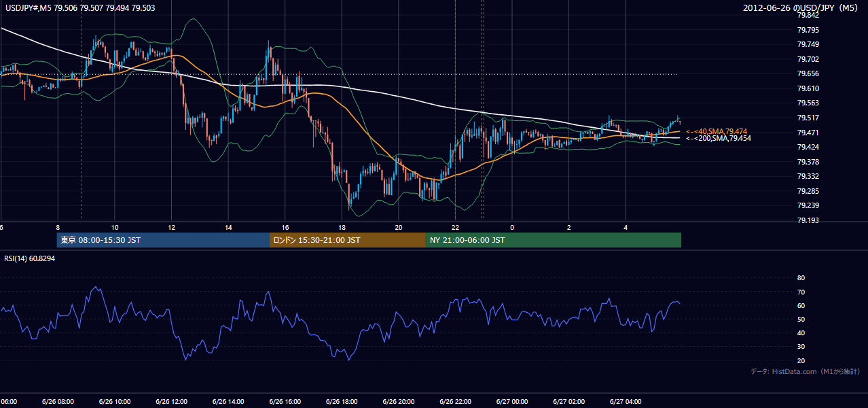868x408 pixels.
Task: Click the bottom time label 6/26 22:00
Action: (455, 402)
